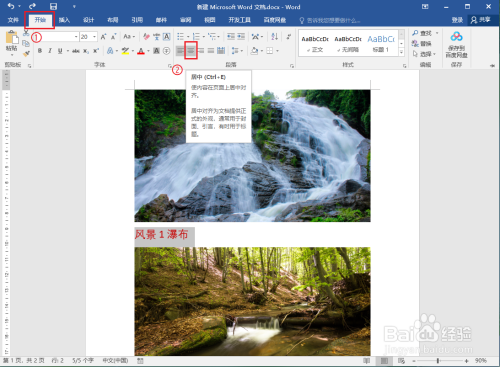Image resolution: width=500 pixels, height=367 pixels.
Task: Align text right
Action: [x=201, y=51]
